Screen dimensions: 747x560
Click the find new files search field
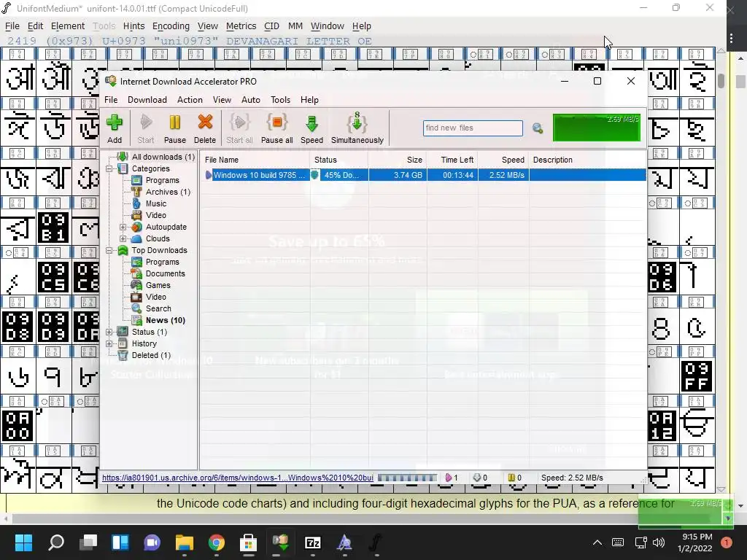[x=473, y=128]
